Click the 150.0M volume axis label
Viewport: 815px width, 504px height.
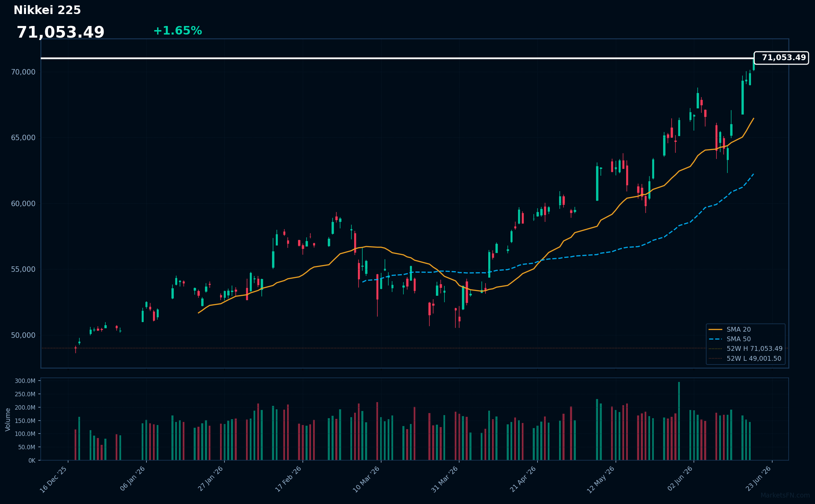[x=25, y=421]
